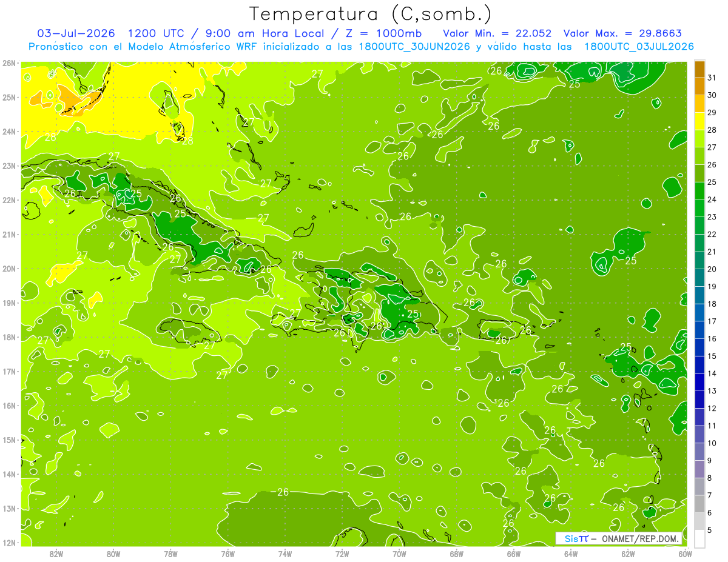
Task: Click the color scale label 10
Action: pos(712,443)
